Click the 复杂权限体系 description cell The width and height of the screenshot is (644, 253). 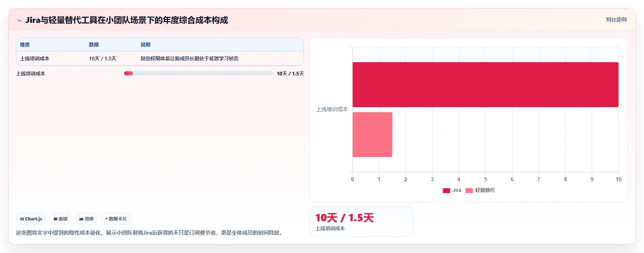190,59
